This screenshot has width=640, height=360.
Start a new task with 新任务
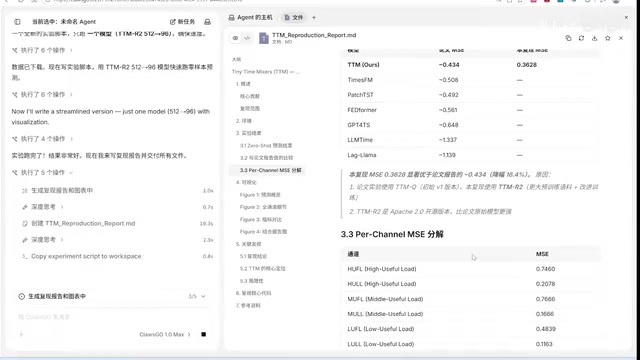tap(182, 22)
